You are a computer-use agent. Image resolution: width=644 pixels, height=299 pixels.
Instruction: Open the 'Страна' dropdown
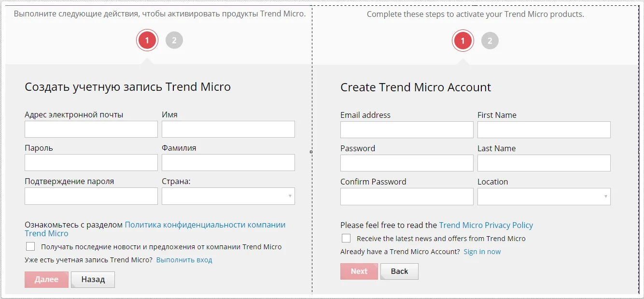tap(228, 196)
